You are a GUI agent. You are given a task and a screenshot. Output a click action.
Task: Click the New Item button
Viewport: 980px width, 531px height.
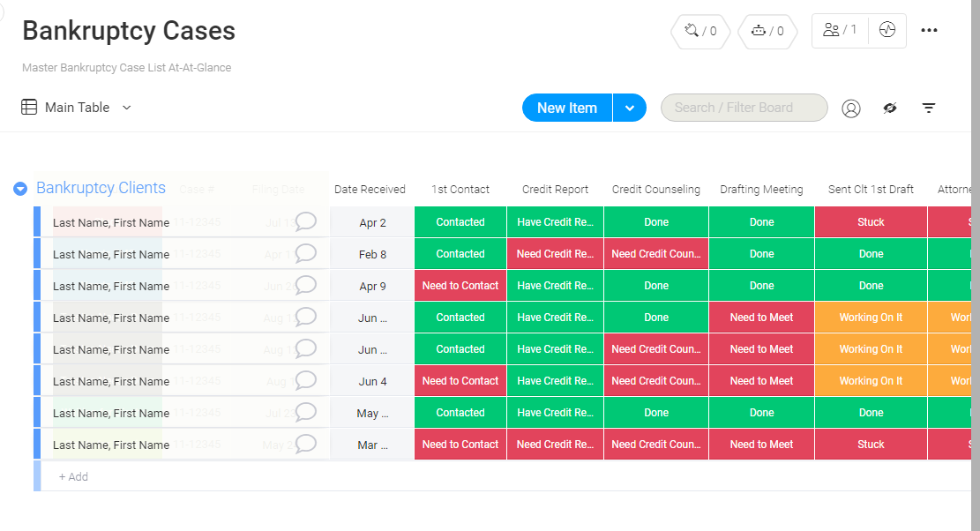567,108
